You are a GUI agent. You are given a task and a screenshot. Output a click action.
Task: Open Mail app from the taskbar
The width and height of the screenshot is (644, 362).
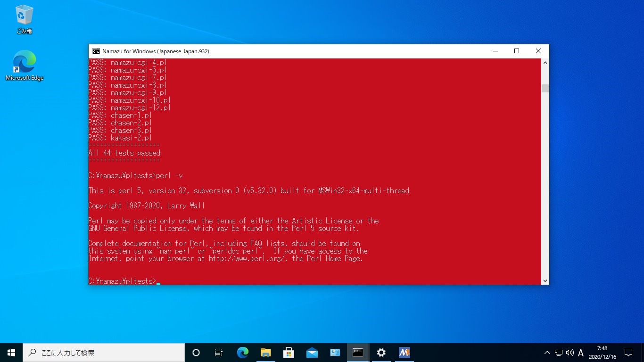click(x=312, y=353)
